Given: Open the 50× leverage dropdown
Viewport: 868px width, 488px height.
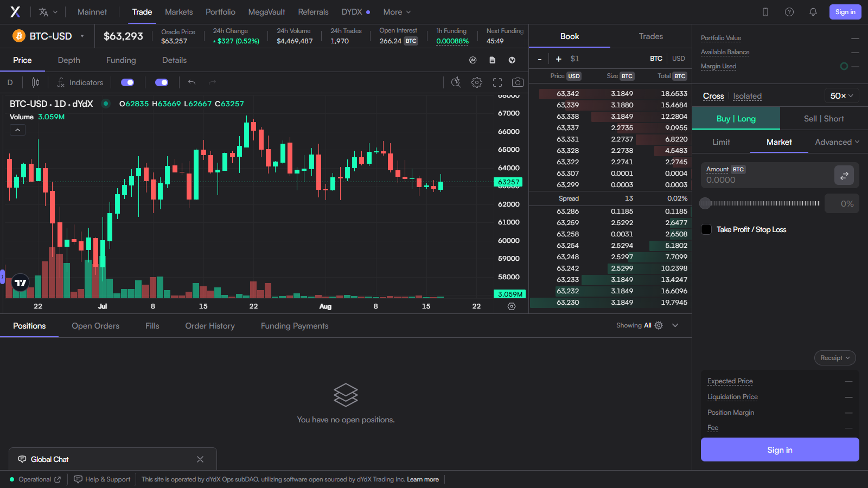Looking at the screenshot, I should 841,96.
